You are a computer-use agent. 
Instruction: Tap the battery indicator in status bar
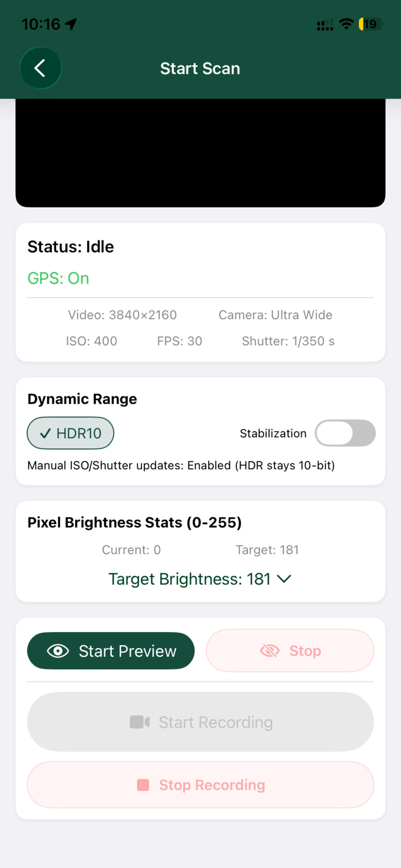coord(371,24)
